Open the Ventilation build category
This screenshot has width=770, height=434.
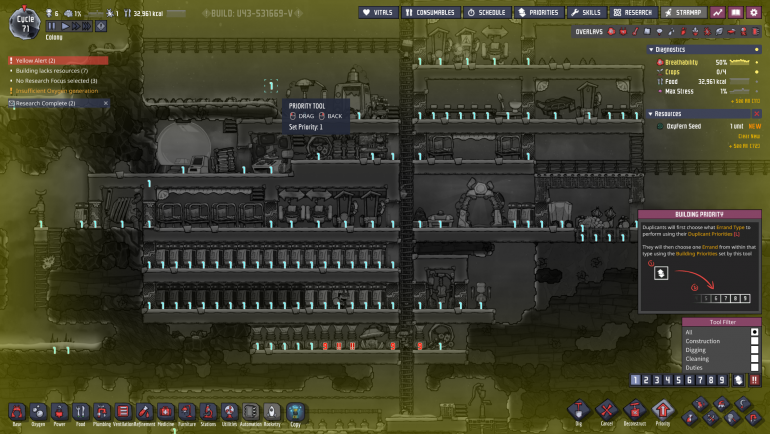(123, 412)
